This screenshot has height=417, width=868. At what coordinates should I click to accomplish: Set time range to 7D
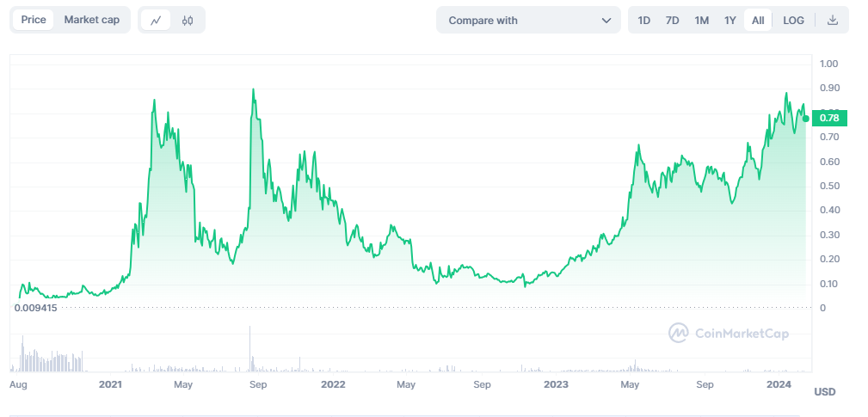673,20
